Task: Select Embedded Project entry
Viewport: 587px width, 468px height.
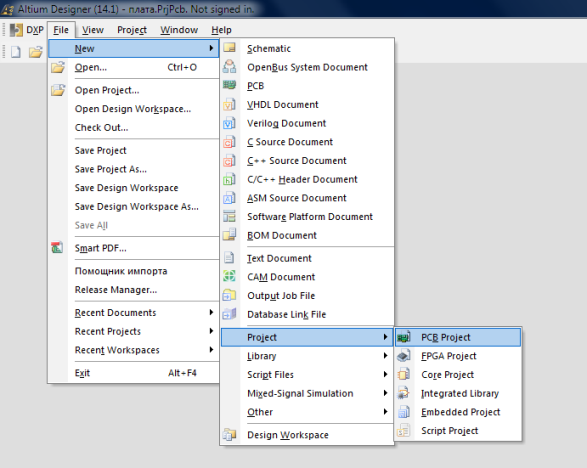Action: (457, 412)
